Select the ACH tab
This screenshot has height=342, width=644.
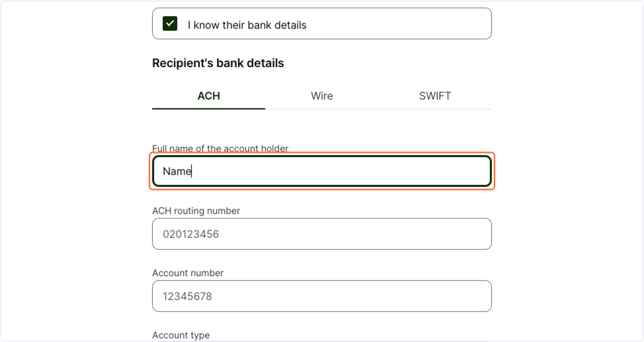tap(209, 96)
